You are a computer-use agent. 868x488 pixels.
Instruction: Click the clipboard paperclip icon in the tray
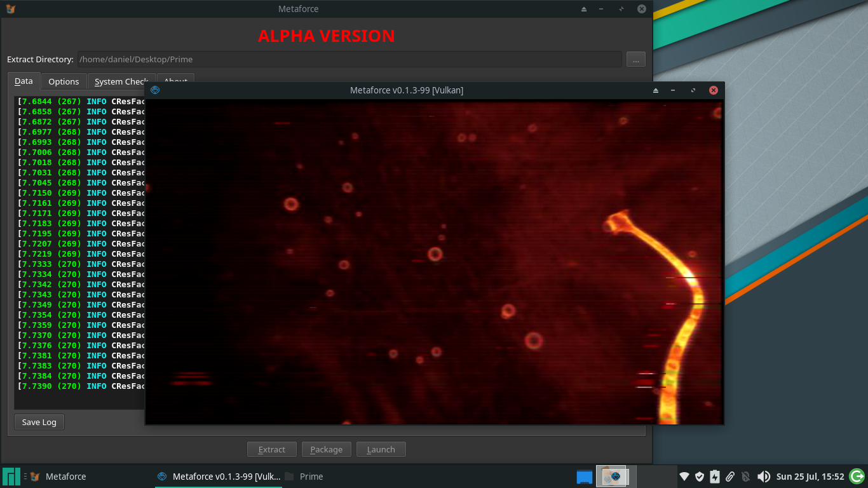pyautogui.click(x=730, y=477)
